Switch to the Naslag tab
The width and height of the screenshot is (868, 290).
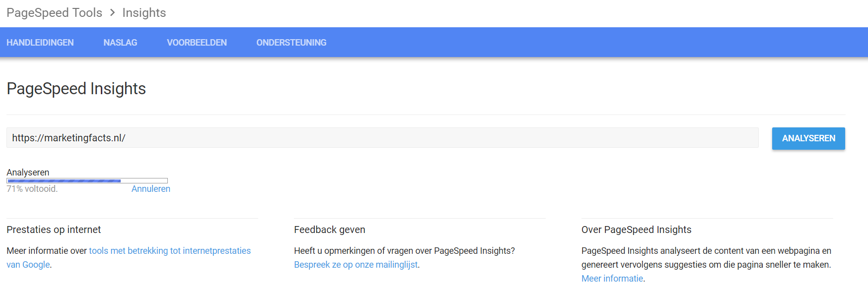coord(120,43)
